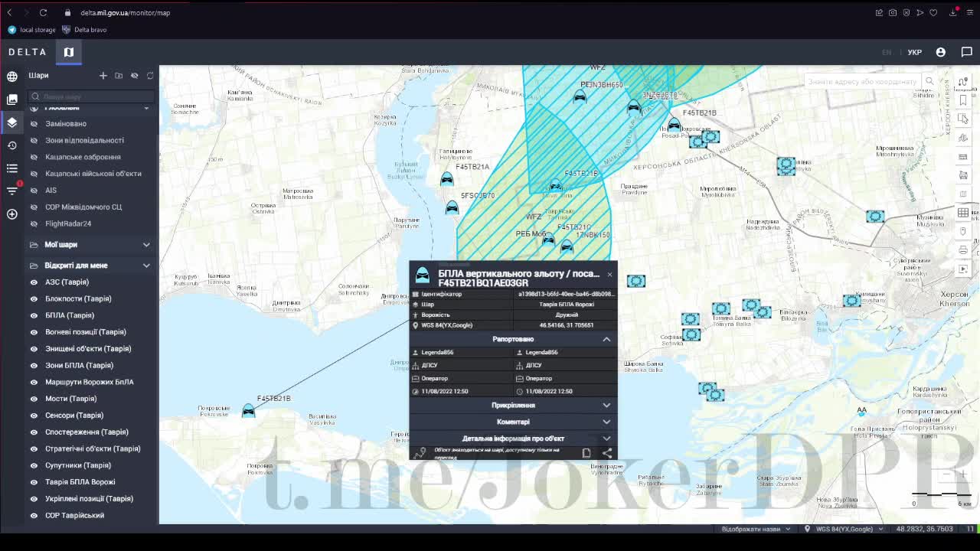Open the playback tool on map toolbar
This screenshot has height=551, width=980.
click(x=963, y=269)
